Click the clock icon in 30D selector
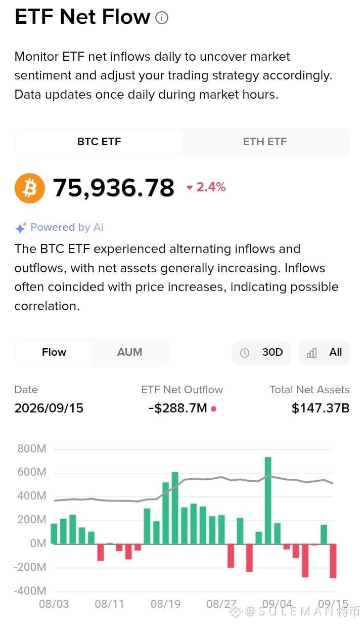 tap(245, 353)
